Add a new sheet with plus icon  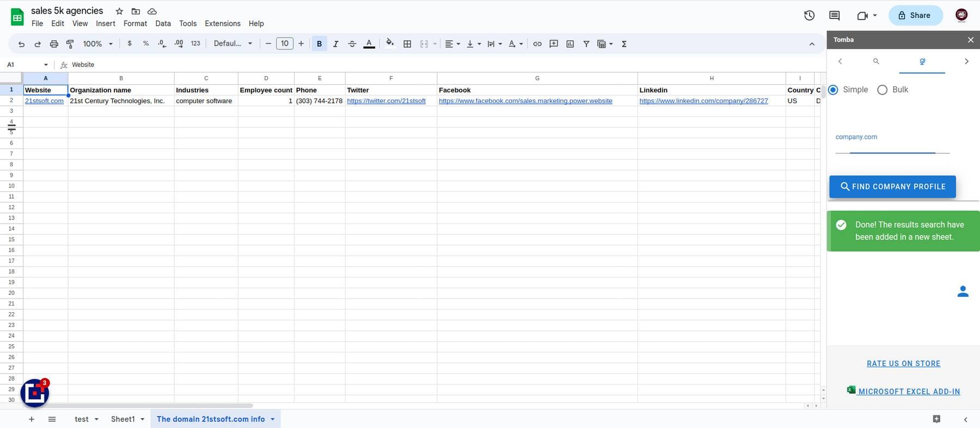[32, 419]
